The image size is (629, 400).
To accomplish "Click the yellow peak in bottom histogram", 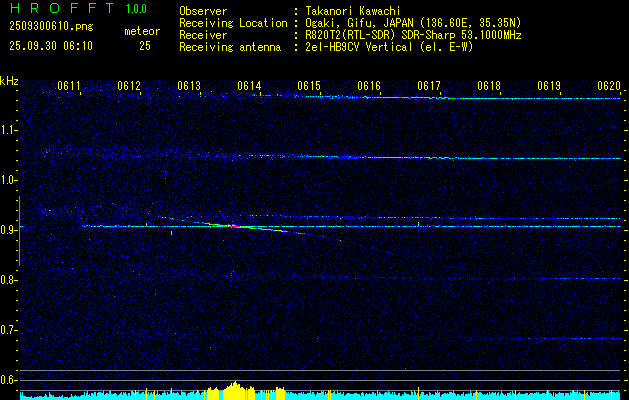I will click(x=234, y=388).
